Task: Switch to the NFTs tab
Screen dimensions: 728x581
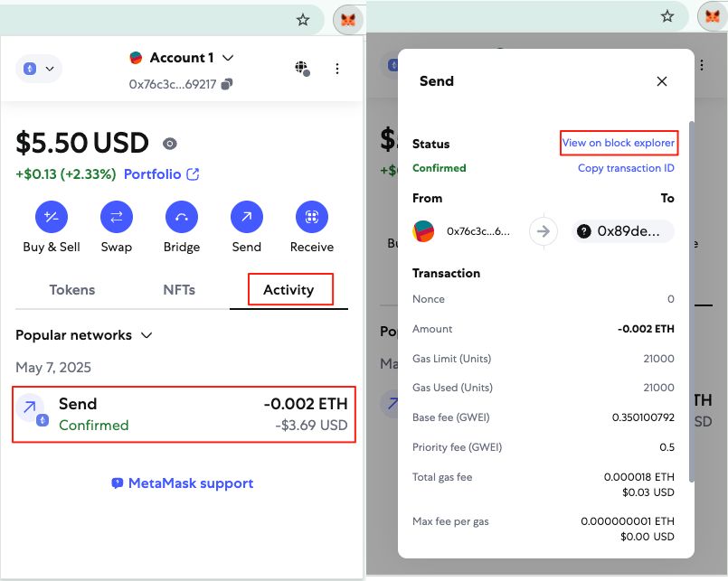Action: click(x=179, y=290)
